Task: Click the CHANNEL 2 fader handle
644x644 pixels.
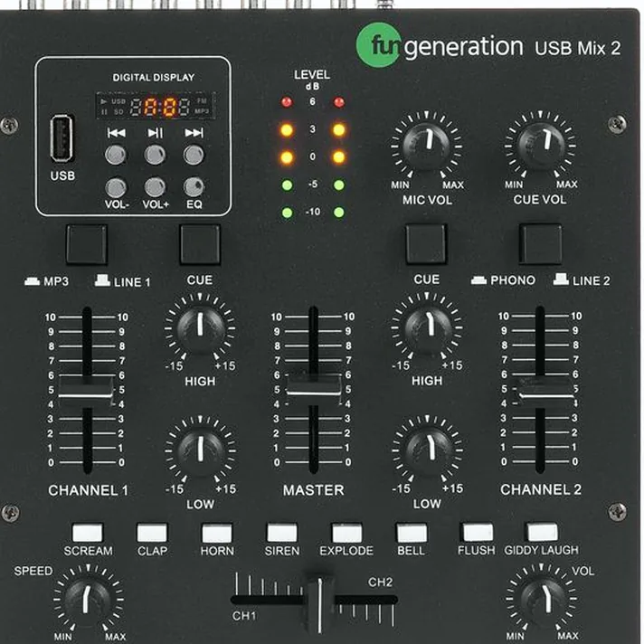Action: tap(545, 392)
